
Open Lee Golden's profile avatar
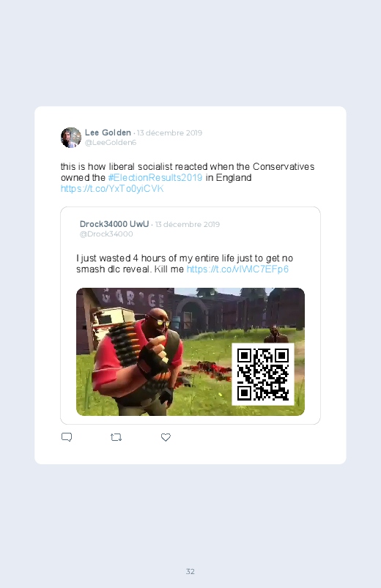coord(71,138)
